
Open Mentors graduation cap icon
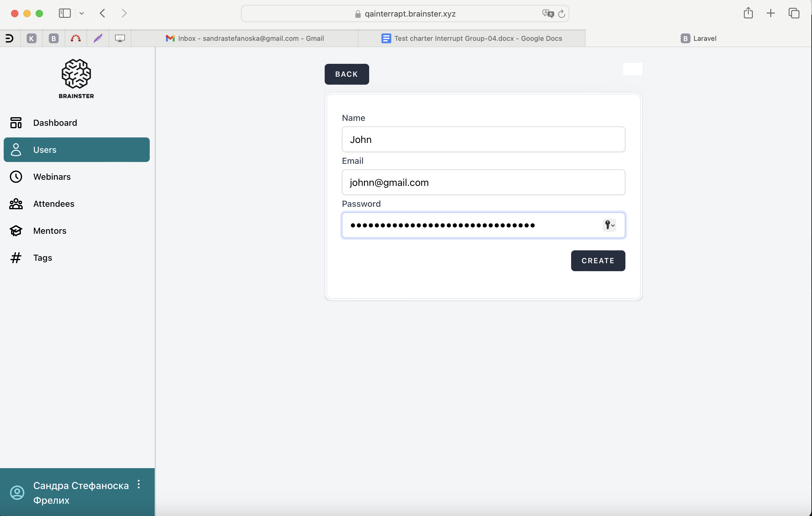16,231
